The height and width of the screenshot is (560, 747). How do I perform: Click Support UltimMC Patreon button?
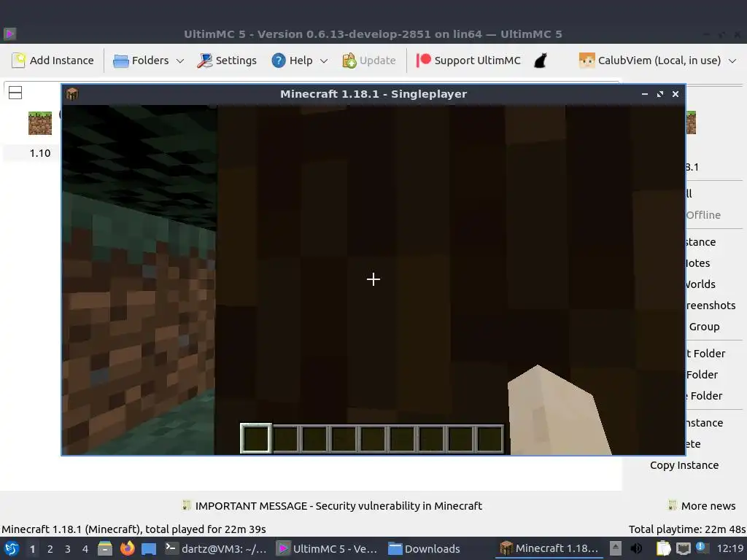[x=469, y=61]
